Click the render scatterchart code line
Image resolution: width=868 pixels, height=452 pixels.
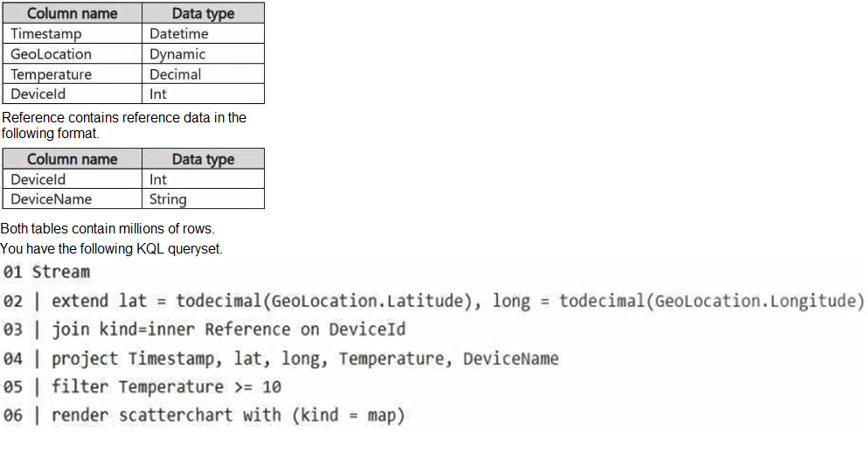204,415
